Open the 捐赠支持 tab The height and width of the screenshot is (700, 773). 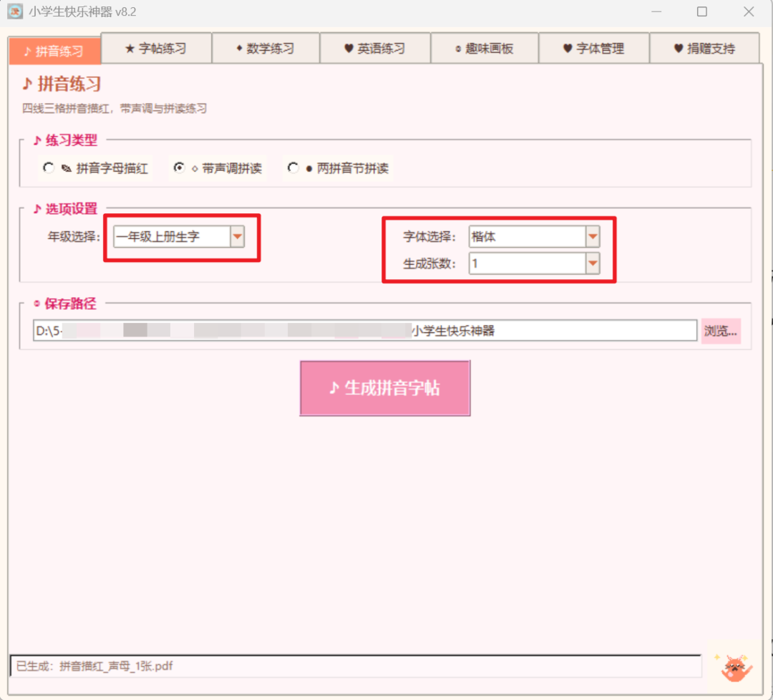coord(704,48)
